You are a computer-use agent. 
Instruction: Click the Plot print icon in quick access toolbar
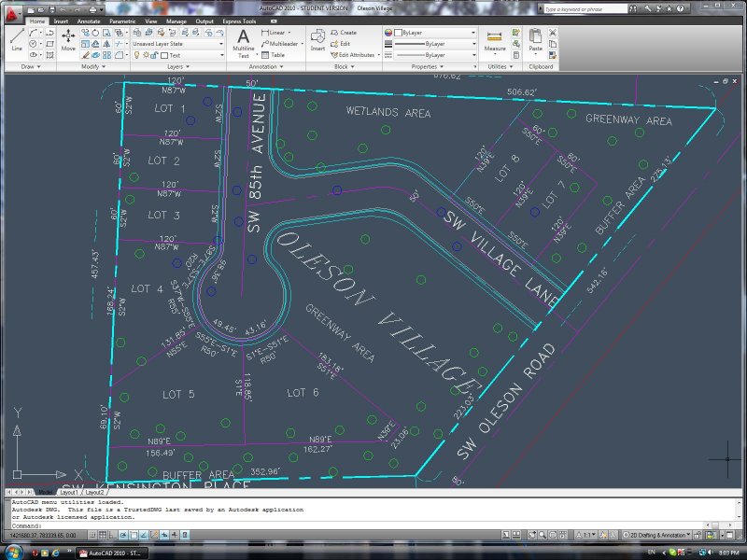tap(92, 9)
